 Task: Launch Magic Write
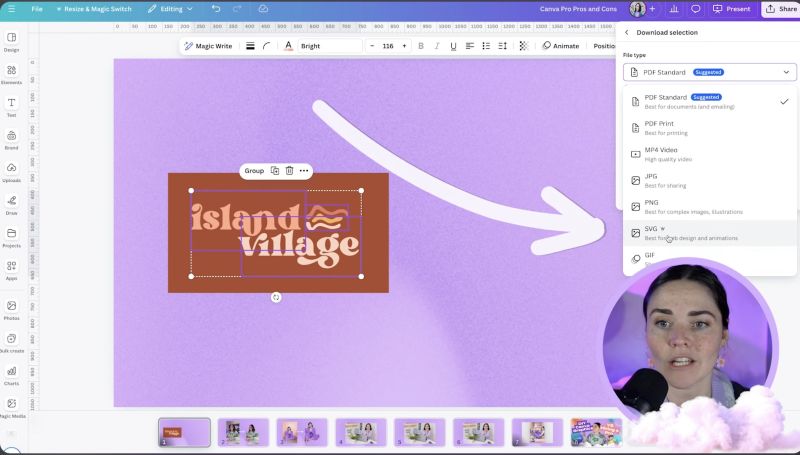pyautogui.click(x=208, y=46)
